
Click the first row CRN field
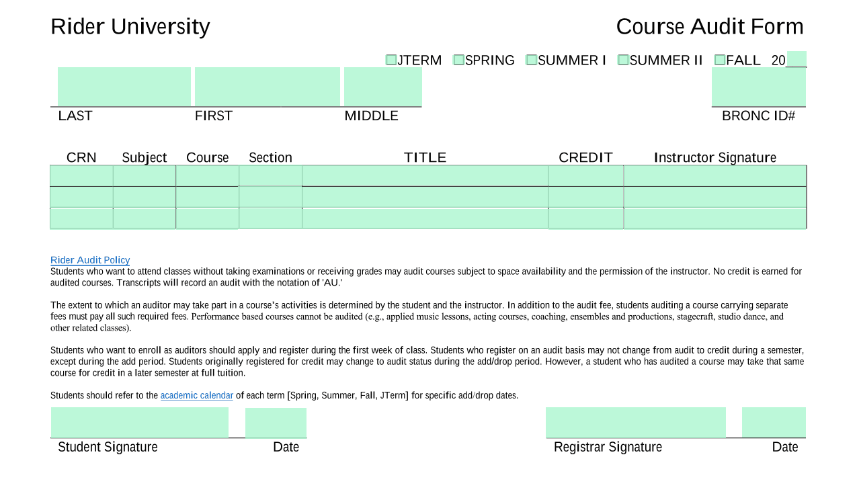click(81, 176)
